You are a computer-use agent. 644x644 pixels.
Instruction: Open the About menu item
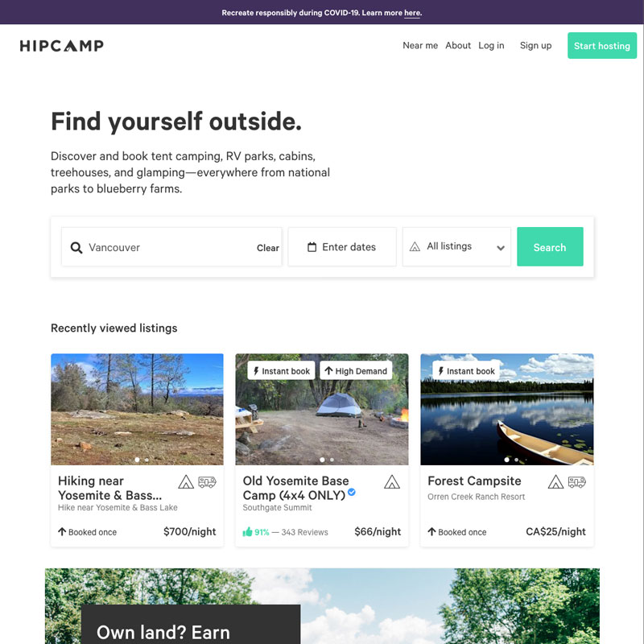[x=458, y=46]
